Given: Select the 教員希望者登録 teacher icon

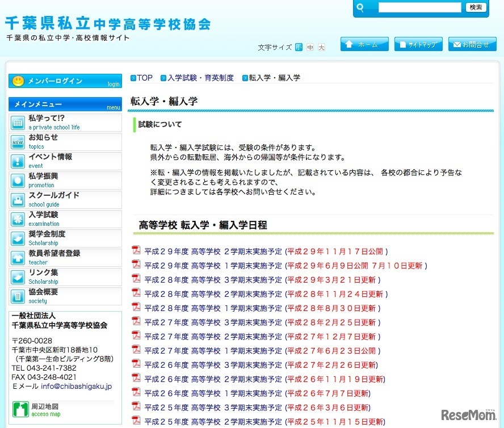Looking at the screenshot, I should pyautogui.click(x=18, y=257).
